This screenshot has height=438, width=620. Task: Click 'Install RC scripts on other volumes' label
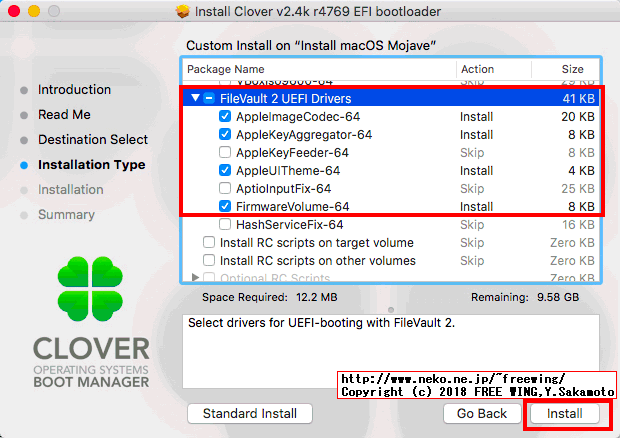[x=318, y=261]
